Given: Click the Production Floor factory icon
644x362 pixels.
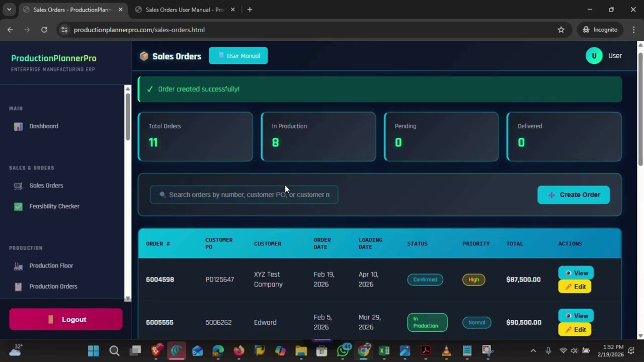Looking at the screenshot, I should [x=18, y=266].
